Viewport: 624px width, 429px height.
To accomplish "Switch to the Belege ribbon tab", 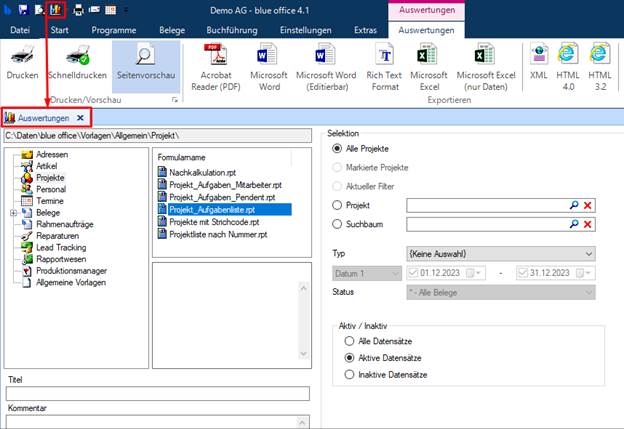I will coord(172,30).
